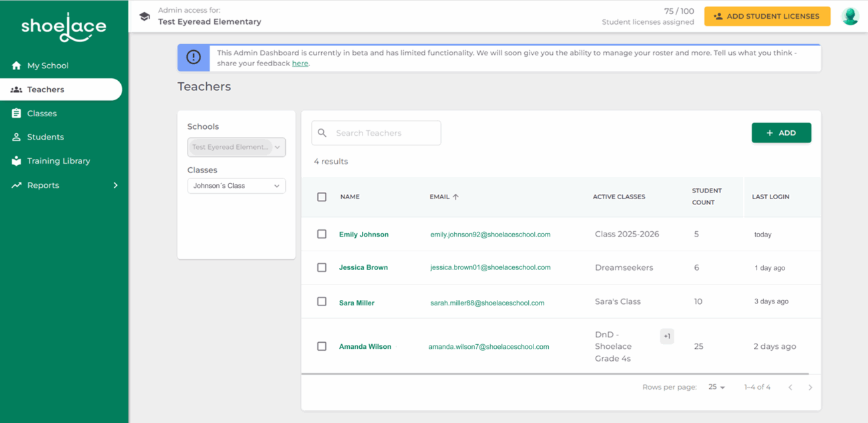The height and width of the screenshot is (423, 868).
Task: Click the Reports chart icon
Action: coord(17,185)
